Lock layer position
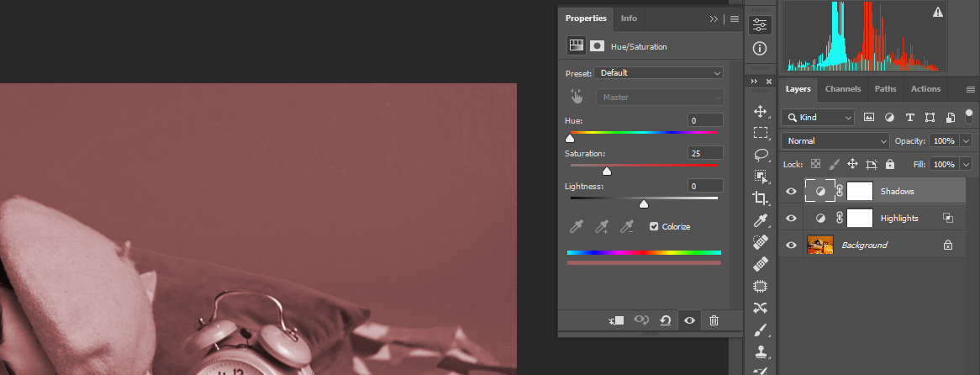Screen dimensions: 980x375 tap(852, 164)
